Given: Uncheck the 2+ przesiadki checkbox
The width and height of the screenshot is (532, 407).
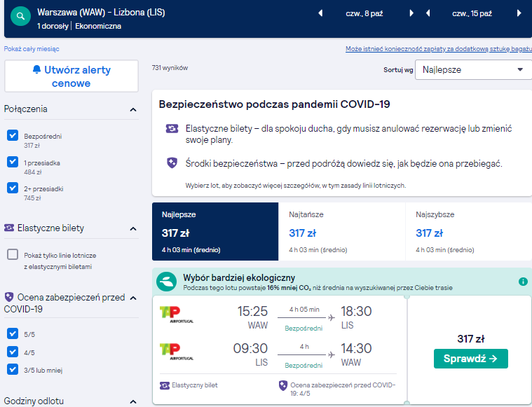Looking at the screenshot, I should [13, 188].
